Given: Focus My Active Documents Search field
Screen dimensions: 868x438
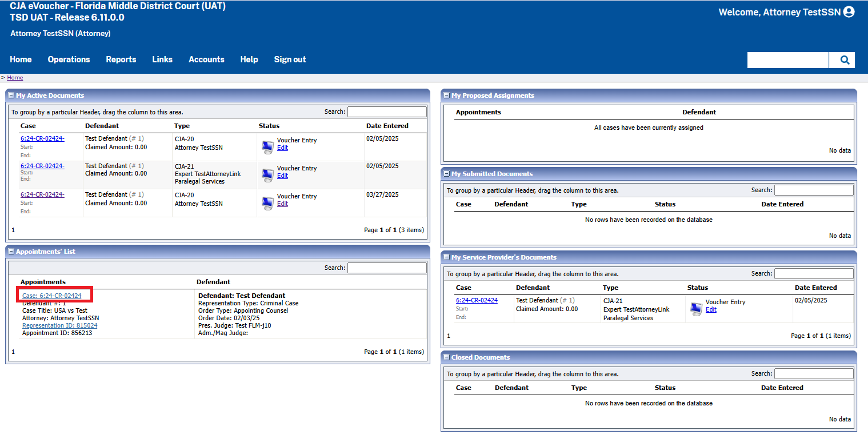Looking at the screenshot, I should (387, 112).
